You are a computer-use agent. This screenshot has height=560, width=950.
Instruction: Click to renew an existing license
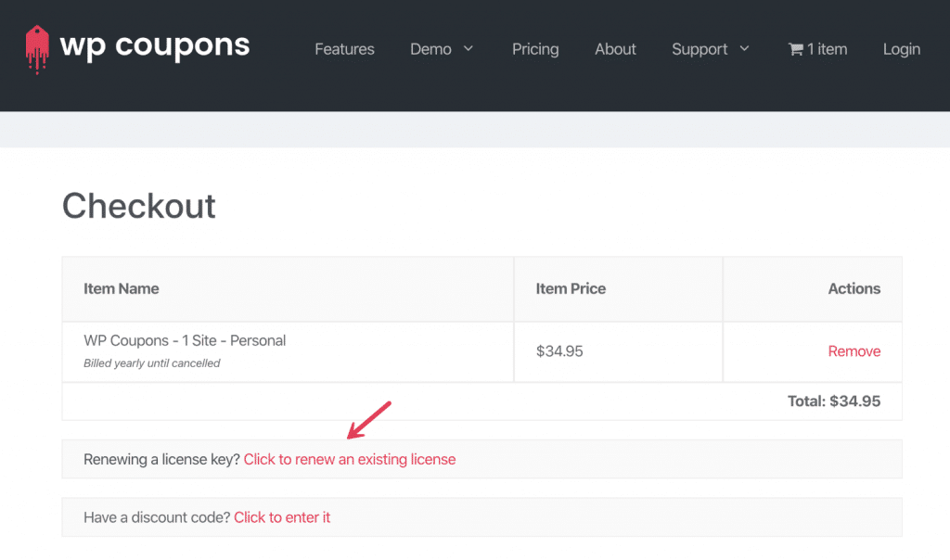tap(350, 460)
